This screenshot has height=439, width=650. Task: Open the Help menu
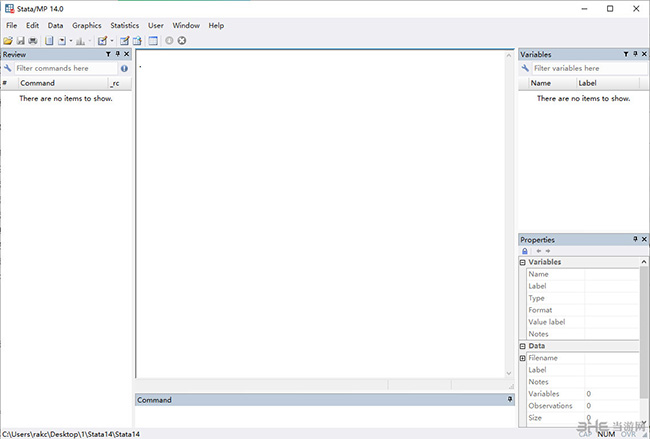(x=216, y=26)
